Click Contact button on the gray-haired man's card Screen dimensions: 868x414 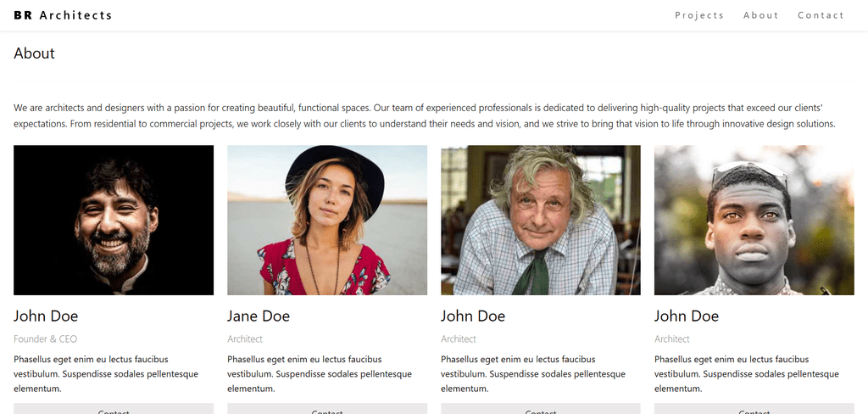(541, 409)
